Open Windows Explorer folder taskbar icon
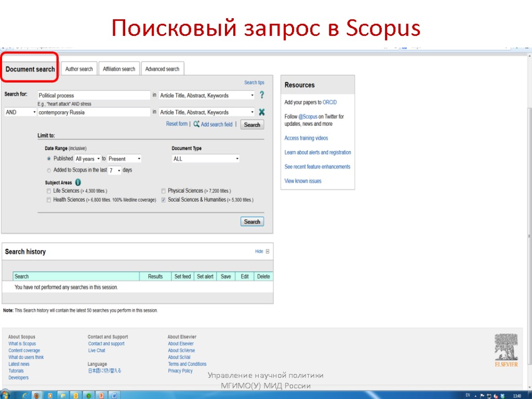The image size is (532, 399). point(63,395)
